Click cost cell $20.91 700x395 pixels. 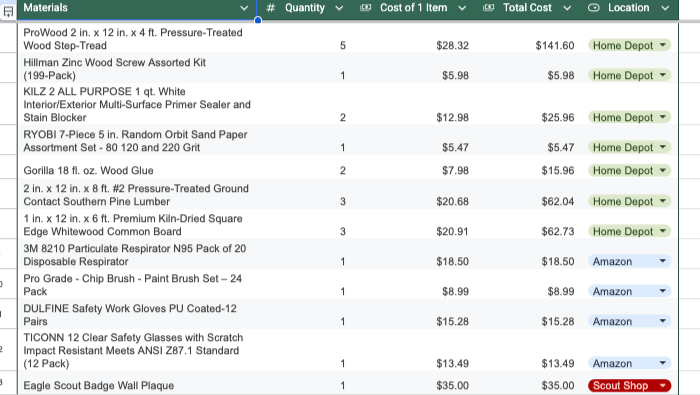[x=452, y=231]
